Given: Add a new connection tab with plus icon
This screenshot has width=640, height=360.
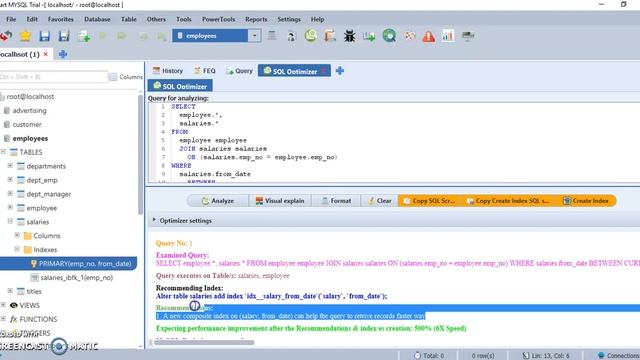Looking at the screenshot, I should coord(63,54).
